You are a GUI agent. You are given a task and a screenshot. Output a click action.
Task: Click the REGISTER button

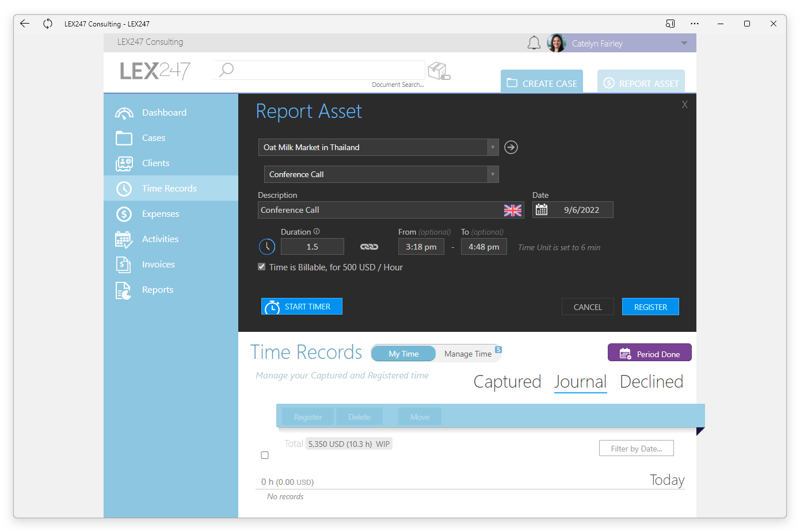click(x=650, y=307)
